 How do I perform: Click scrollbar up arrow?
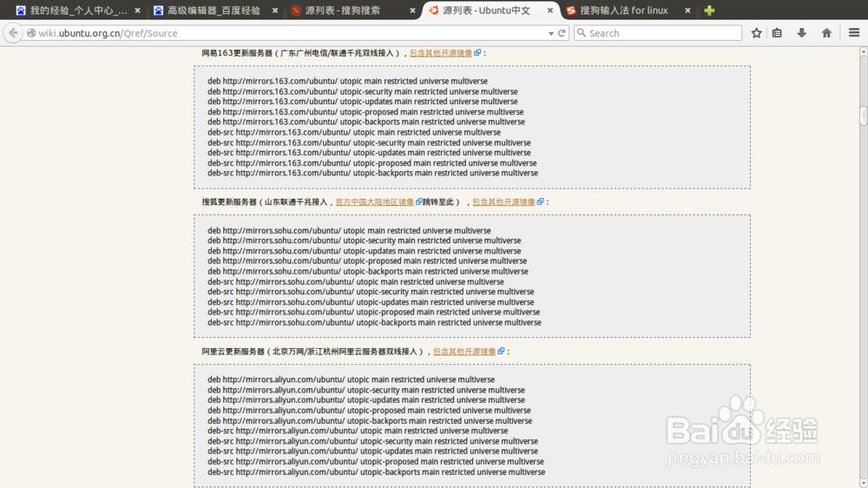[864, 51]
